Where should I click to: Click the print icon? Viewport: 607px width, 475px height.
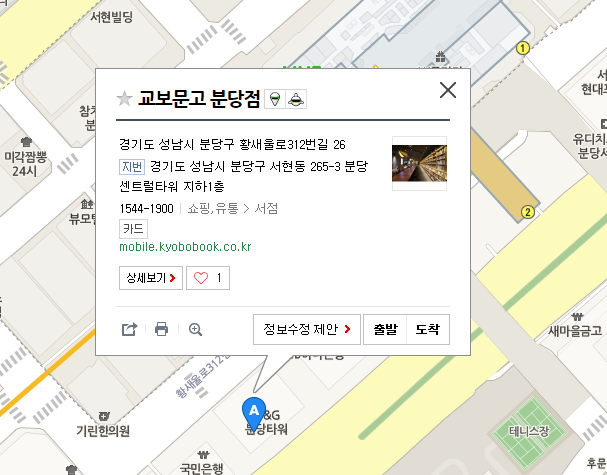pyautogui.click(x=161, y=329)
